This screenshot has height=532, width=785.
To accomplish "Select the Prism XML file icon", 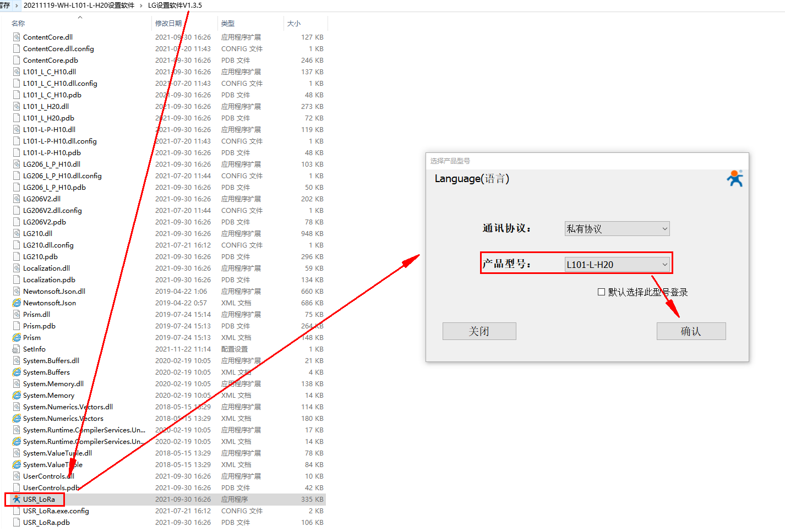I will click(17, 337).
